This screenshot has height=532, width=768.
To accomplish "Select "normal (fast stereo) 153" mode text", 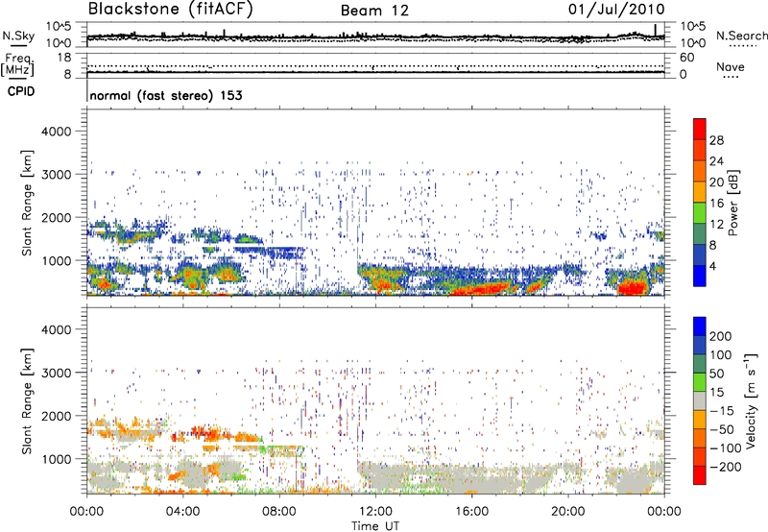I will 166,95.
